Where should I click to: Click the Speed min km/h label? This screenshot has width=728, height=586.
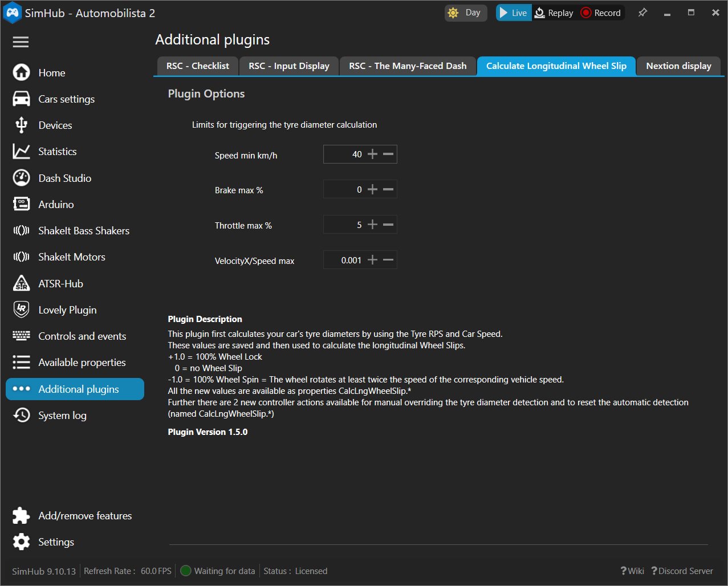pos(246,155)
